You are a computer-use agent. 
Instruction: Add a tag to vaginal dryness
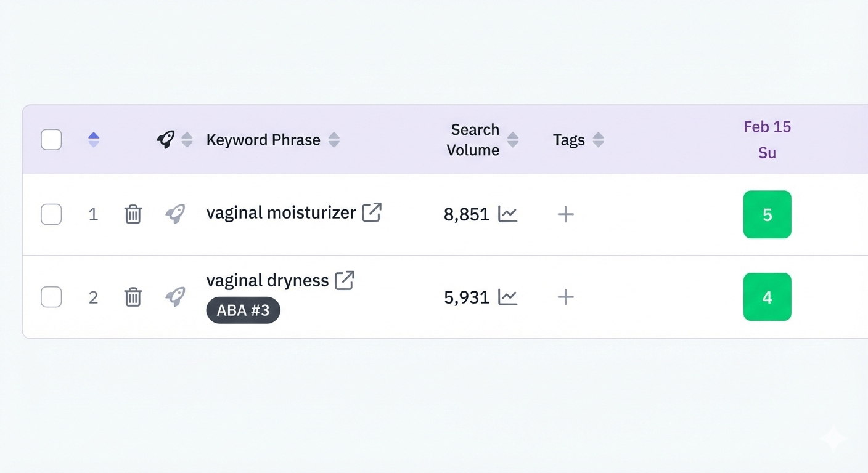click(x=565, y=297)
